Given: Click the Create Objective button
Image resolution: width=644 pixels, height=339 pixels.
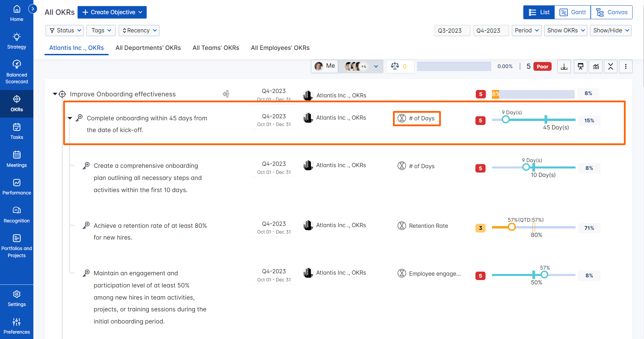Looking at the screenshot, I should [x=112, y=12].
